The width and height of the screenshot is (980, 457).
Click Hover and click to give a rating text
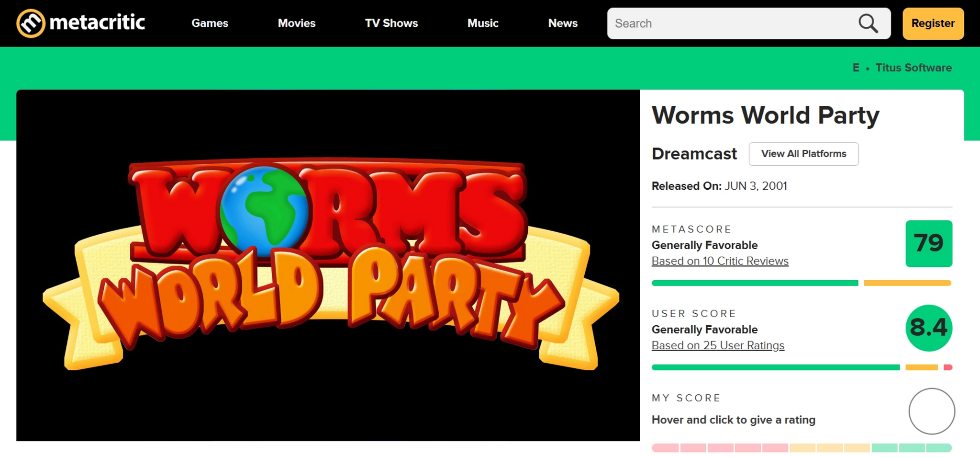[734, 420]
